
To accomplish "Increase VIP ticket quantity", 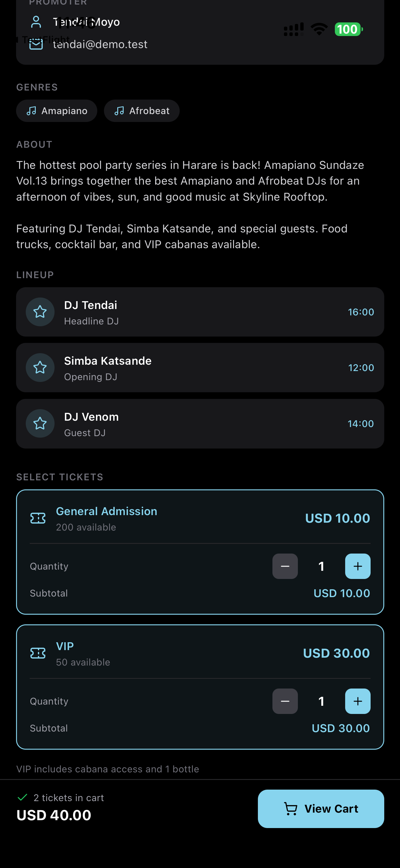I will (x=358, y=701).
